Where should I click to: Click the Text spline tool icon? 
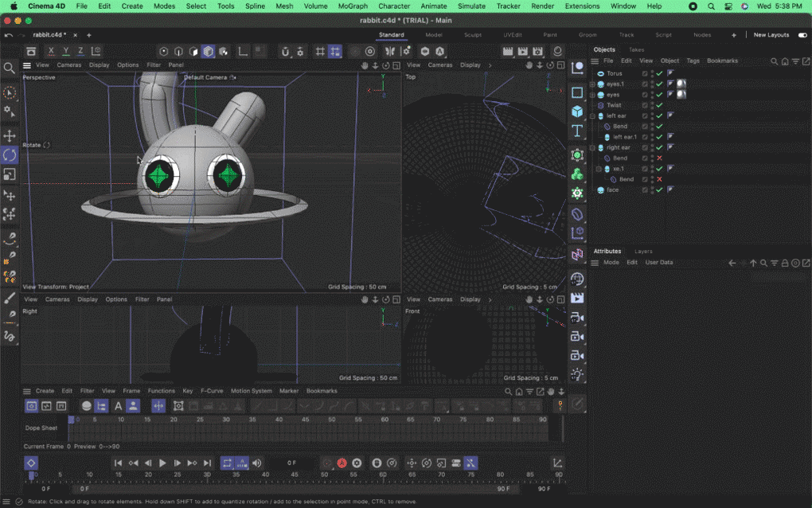tap(577, 131)
